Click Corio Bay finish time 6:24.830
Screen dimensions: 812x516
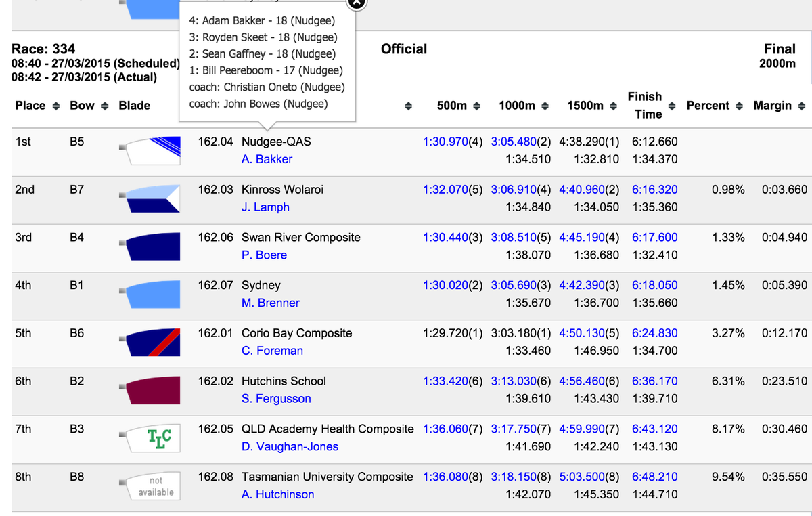[x=654, y=333]
